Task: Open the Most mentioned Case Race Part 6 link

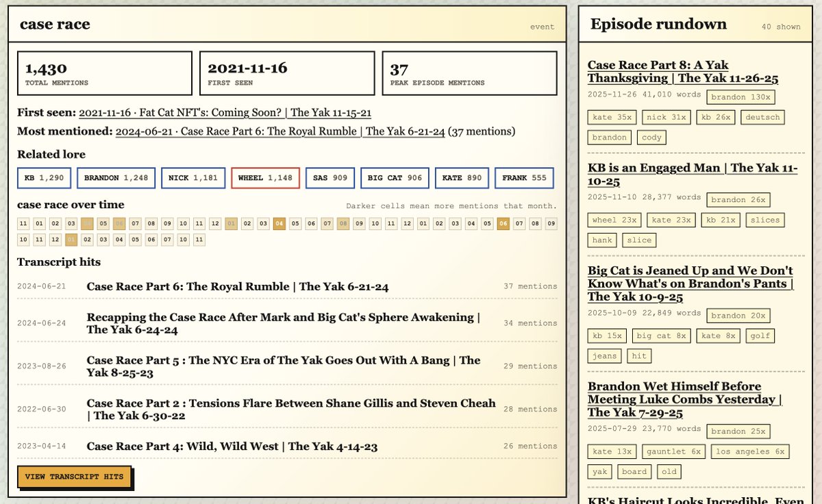Action: coord(281,131)
